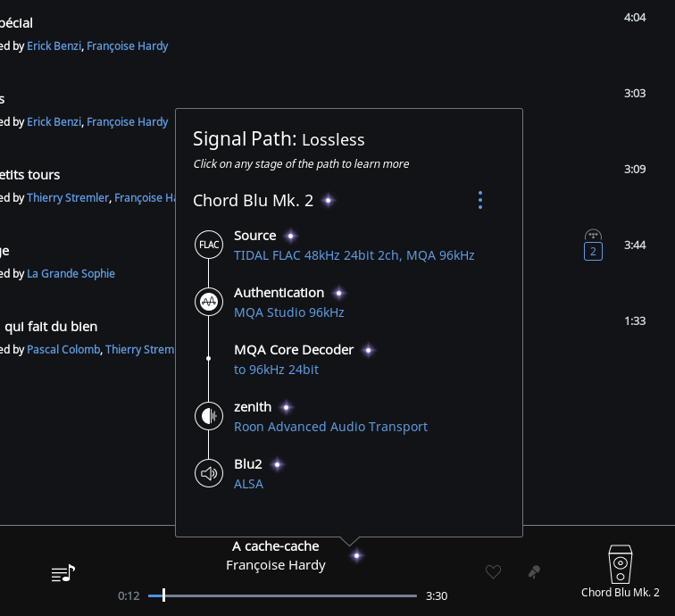Screen dimensions: 675x616
Task: Select the MQA Authentication stage icon
Action: click(x=209, y=302)
